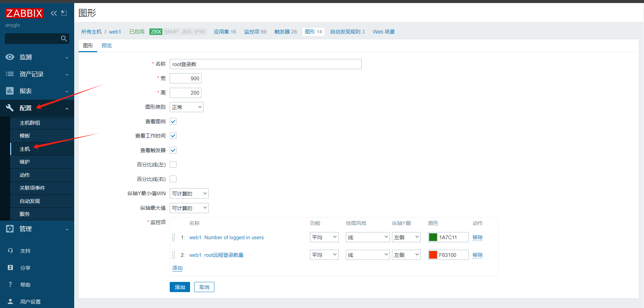Click the 管理 gear icon

point(10,229)
